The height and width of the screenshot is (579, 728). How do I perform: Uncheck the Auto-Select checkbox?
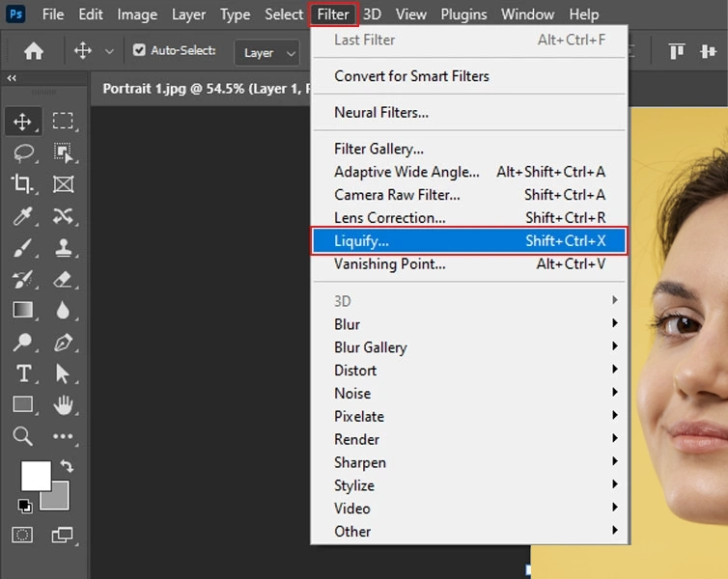[139, 51]
